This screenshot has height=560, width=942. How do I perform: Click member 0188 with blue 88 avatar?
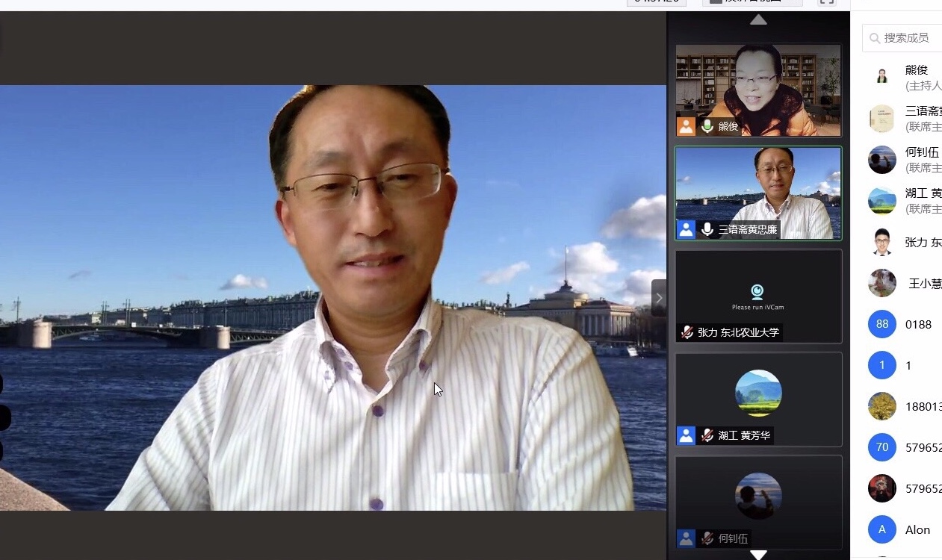pyautogui.click(x=917, y=324)
